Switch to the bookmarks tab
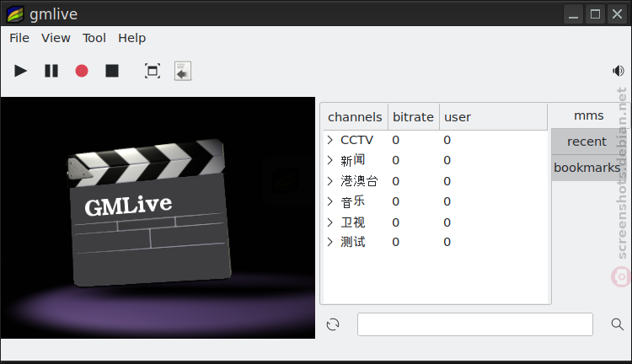Viewport: 632px width, 364px height. [586, 168]
